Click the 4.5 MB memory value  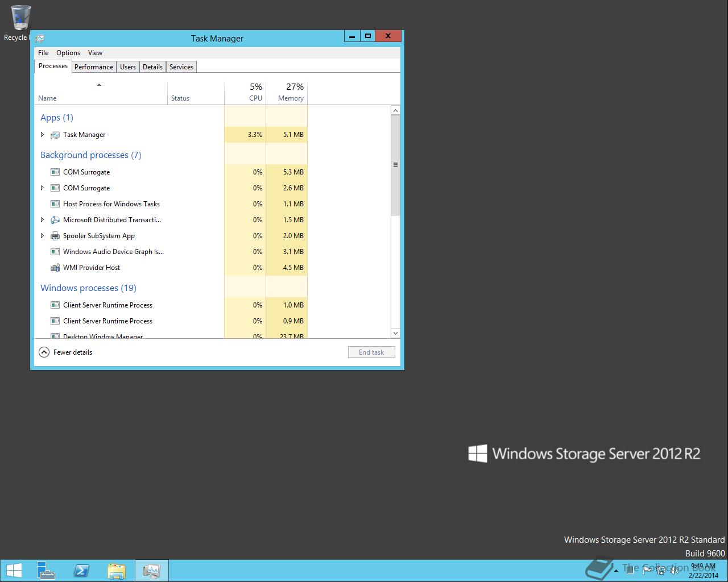(x=293, y=268)
